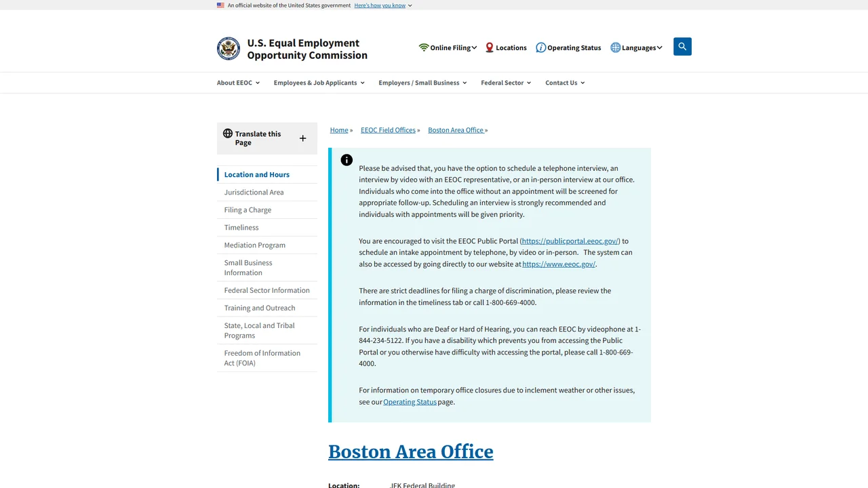This screenshot has width=868, height=488.
Task: Select Location and Hours in sidebar
Action: click(267, 175)
